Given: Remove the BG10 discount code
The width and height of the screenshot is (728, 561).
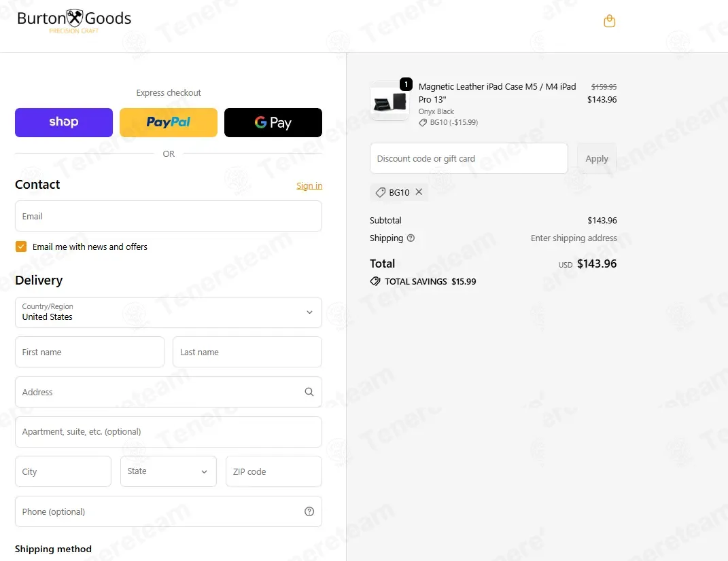Looking at the screenshot, I should (x=419, y=192).
